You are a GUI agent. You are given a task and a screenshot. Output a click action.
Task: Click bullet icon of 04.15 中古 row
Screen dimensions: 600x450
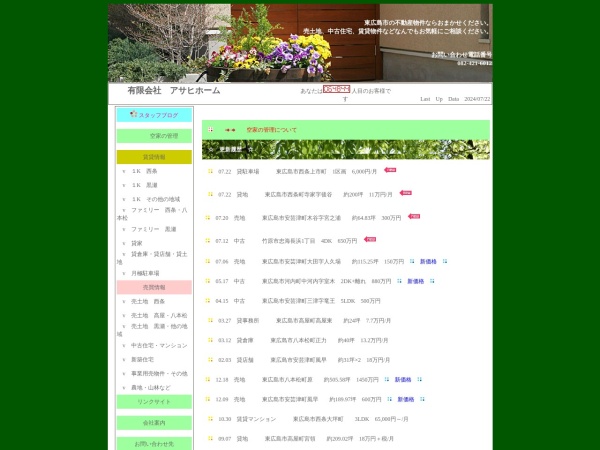click(207, 300)
